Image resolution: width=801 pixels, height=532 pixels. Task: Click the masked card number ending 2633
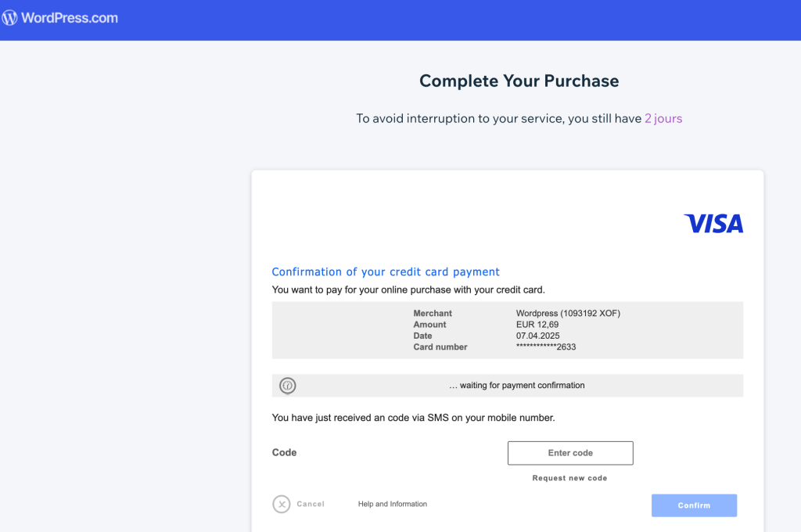(x=546, y=347)
